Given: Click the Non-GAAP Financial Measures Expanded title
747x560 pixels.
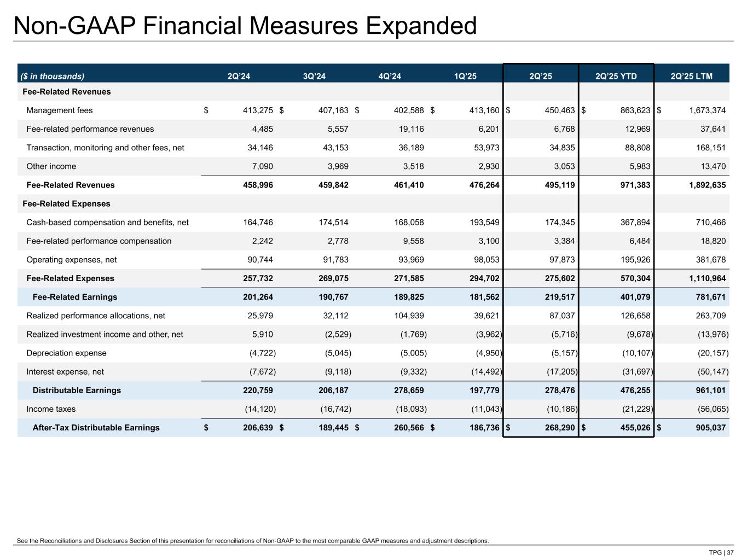Looking at the screenshot, I should pyautogui.click(x=245, y=26).
